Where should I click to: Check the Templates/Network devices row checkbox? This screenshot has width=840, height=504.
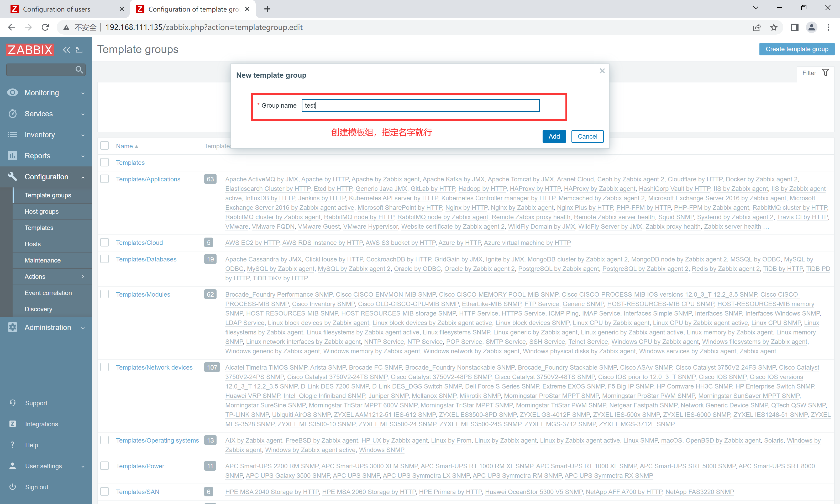(x=104, y=367)
